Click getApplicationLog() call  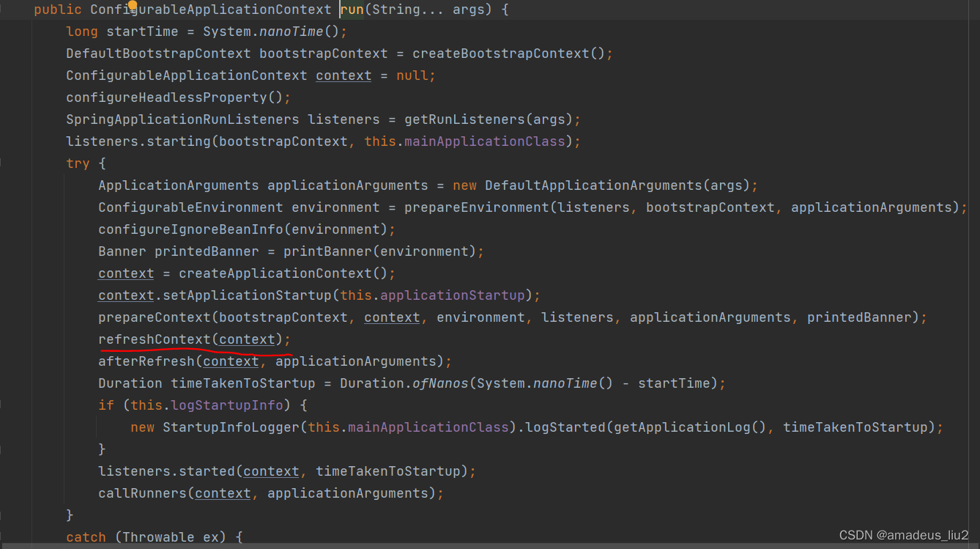pyautogui.click(x=690, y=427)
